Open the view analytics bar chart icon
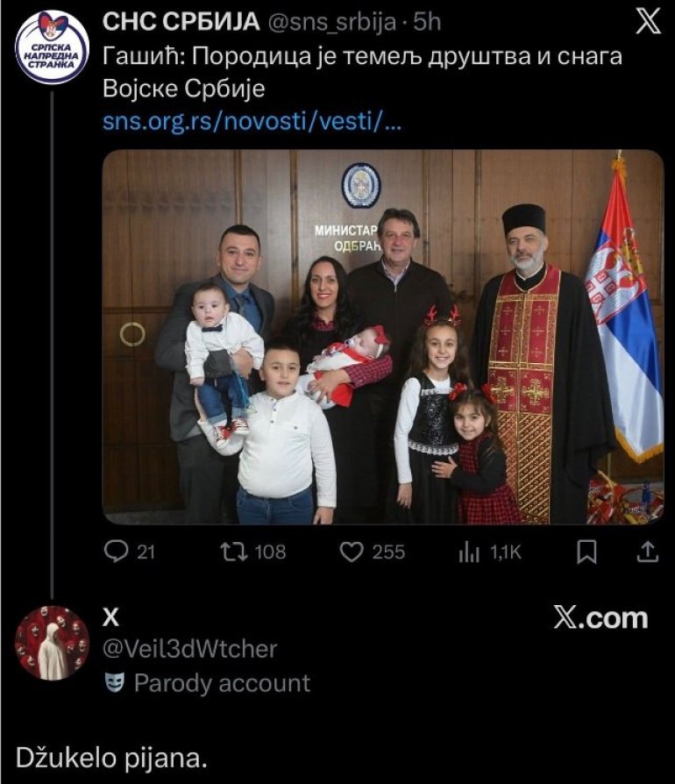 coord(469,552)
